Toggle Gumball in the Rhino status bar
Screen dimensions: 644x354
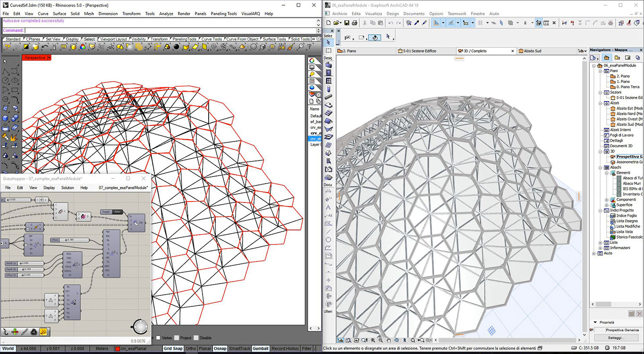click(x=260, y=348)
